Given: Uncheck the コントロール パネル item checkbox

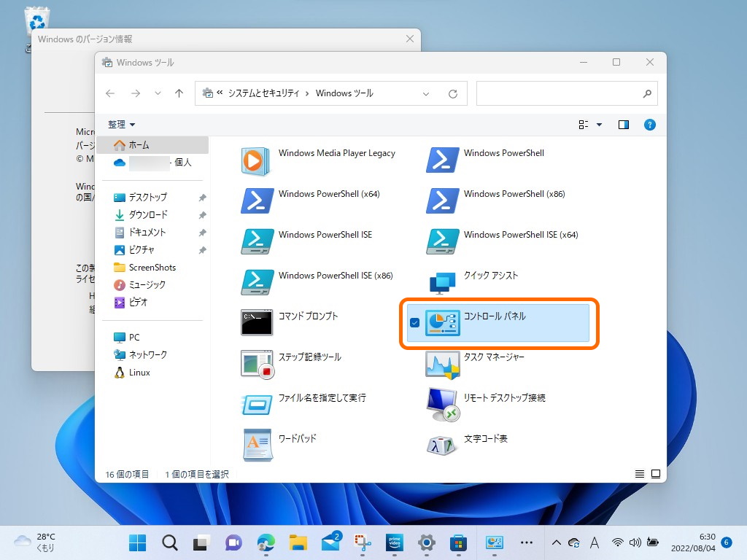Looking at the screenshot, I should (x=414, y=323).
